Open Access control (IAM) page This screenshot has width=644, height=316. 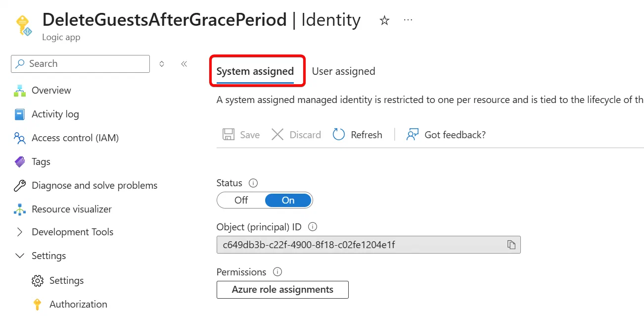point(75,138)
